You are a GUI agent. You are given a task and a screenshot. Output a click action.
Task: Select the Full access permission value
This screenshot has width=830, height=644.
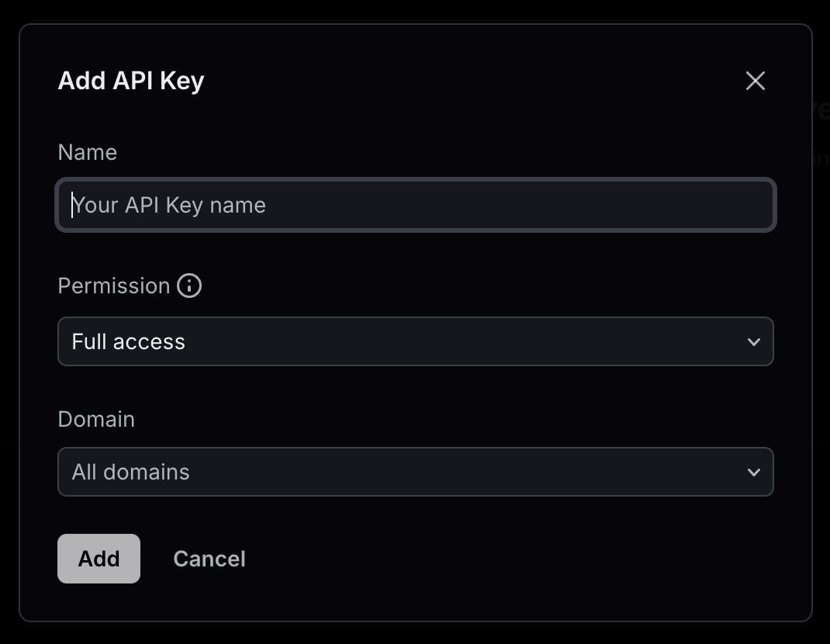pos(129,341)
